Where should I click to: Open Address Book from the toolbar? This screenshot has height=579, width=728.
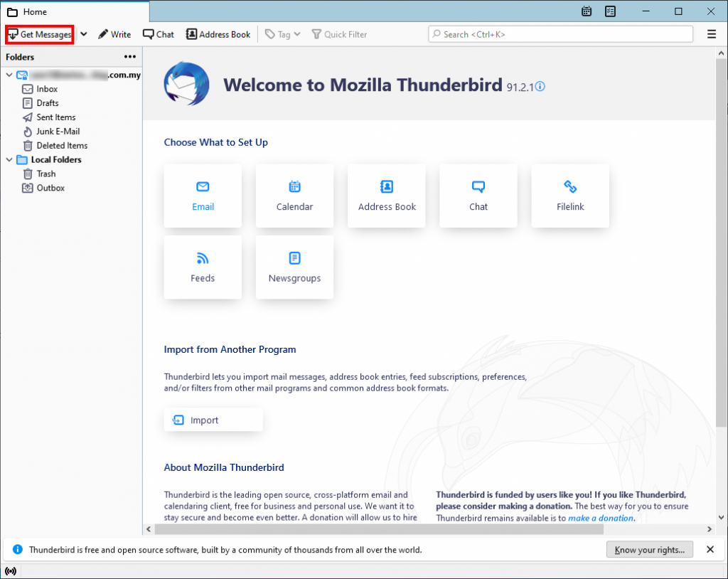coord(218,34)
